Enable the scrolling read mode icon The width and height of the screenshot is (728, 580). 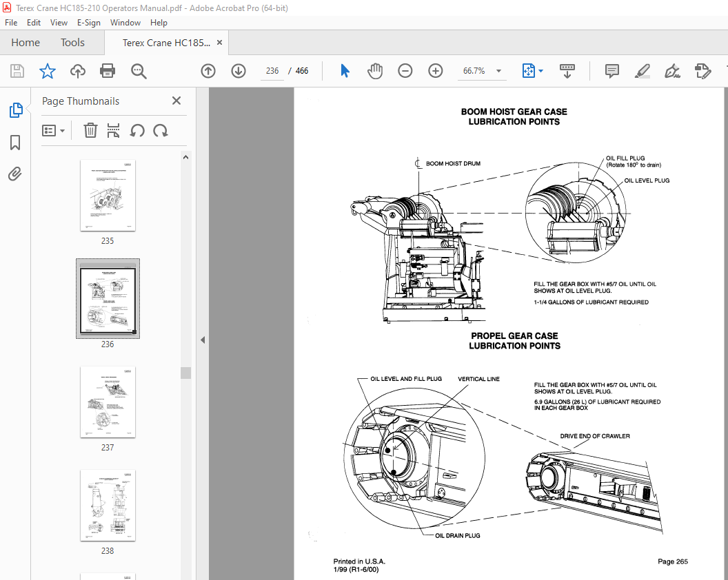tap(567, 71)
